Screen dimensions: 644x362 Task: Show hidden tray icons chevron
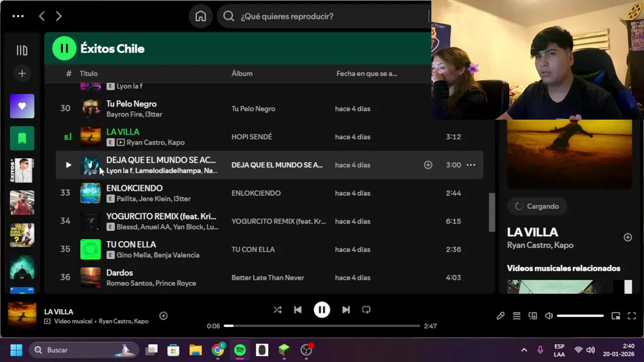pyautogui.click(x=524, y=350)
